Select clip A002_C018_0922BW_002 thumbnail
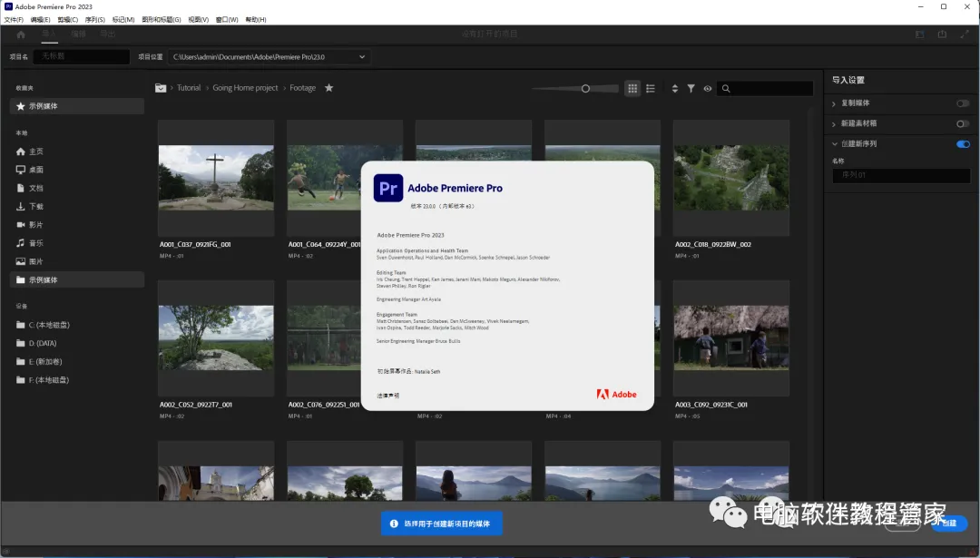Image resolution: width=980 pixels, height=558 pixels. pyautogui.click(x=731, y=178)
